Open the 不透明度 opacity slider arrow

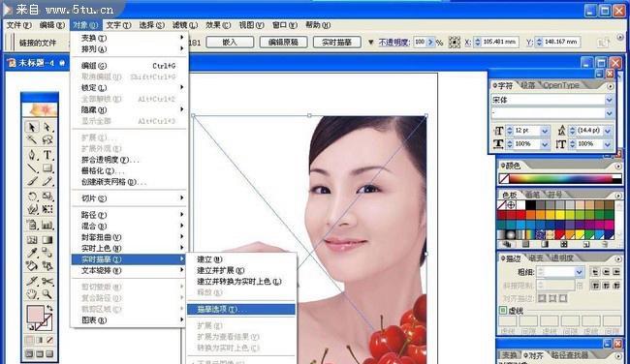pos(430,43)
